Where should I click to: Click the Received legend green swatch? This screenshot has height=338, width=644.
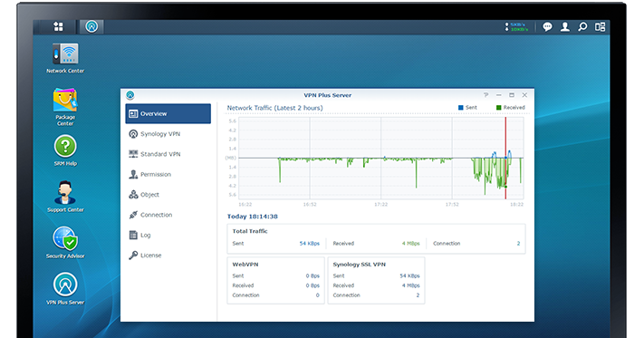point(498,108)
